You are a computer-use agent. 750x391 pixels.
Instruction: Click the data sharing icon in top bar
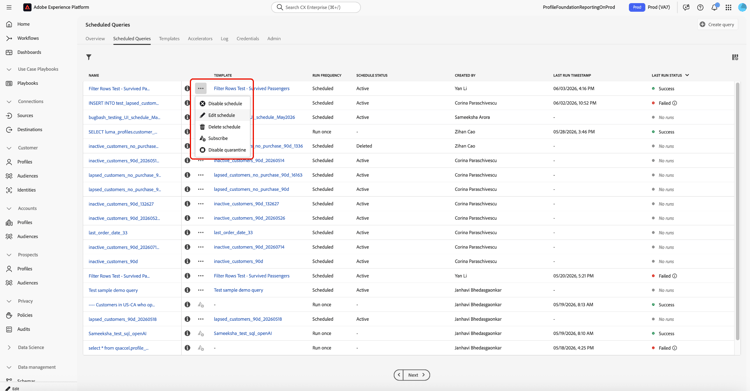[x=686, y=8]
